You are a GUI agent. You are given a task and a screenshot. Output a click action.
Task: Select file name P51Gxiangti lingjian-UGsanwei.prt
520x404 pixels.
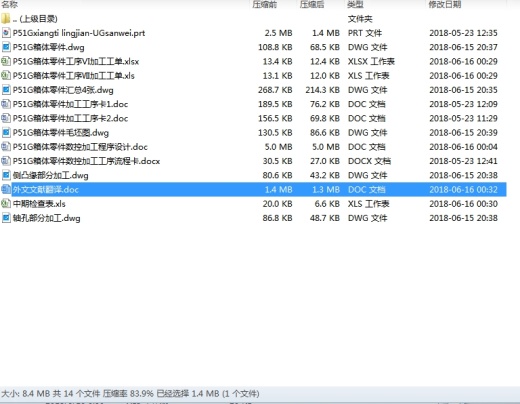[79, 33]
